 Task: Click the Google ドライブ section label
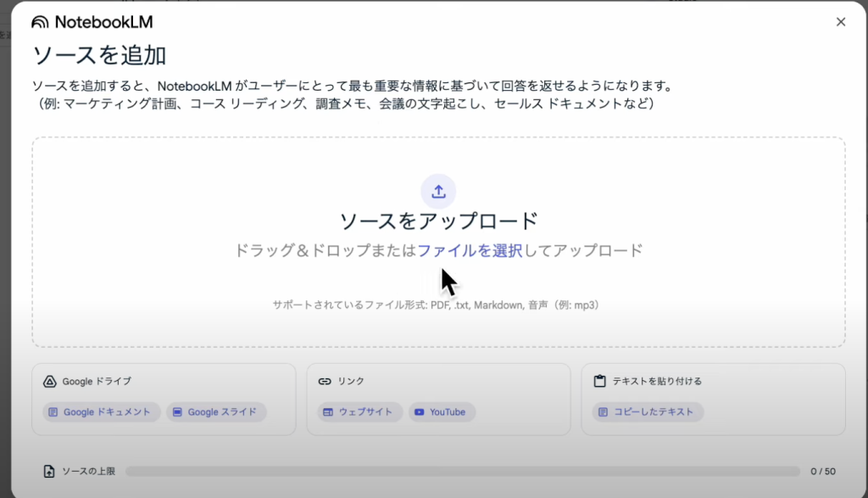pos(97,381)
